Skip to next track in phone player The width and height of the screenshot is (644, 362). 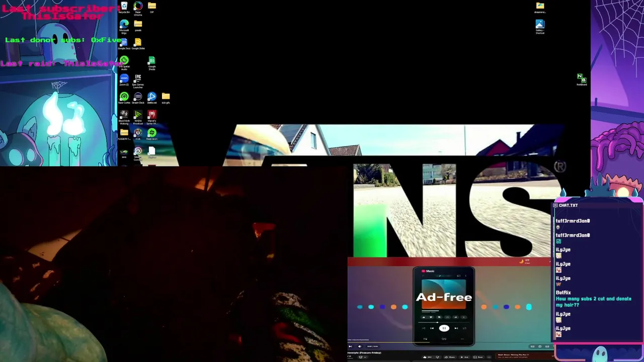click(x=456, y=328)
